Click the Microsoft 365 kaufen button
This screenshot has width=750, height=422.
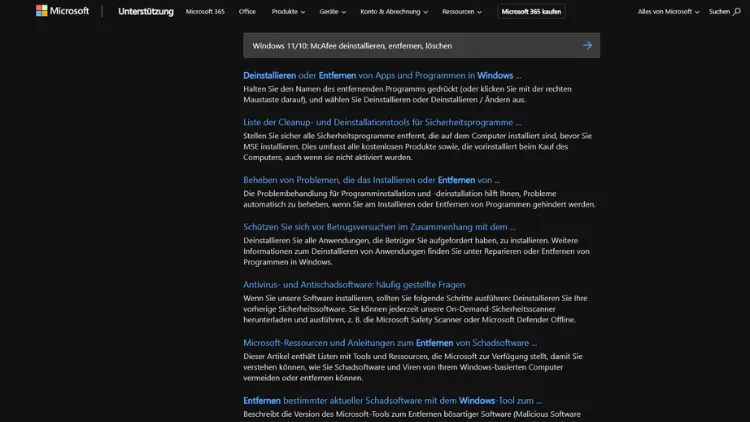click(x=531, y=11)
